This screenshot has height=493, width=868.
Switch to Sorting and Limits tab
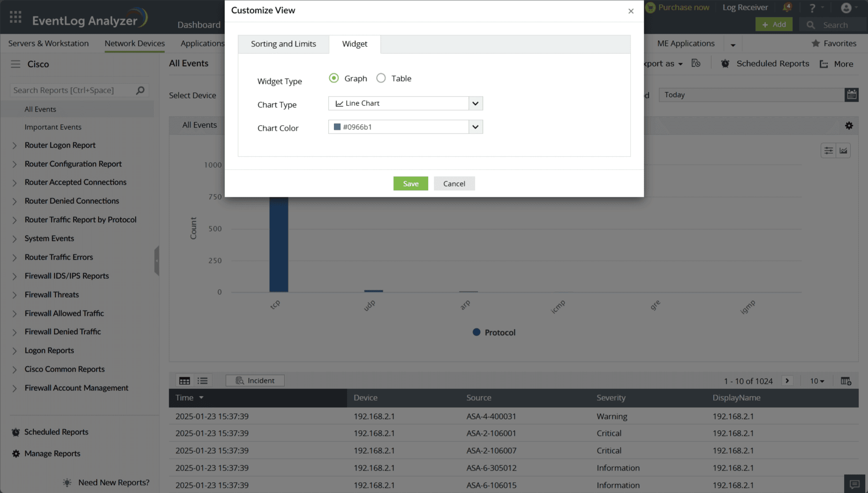(283, 44)
